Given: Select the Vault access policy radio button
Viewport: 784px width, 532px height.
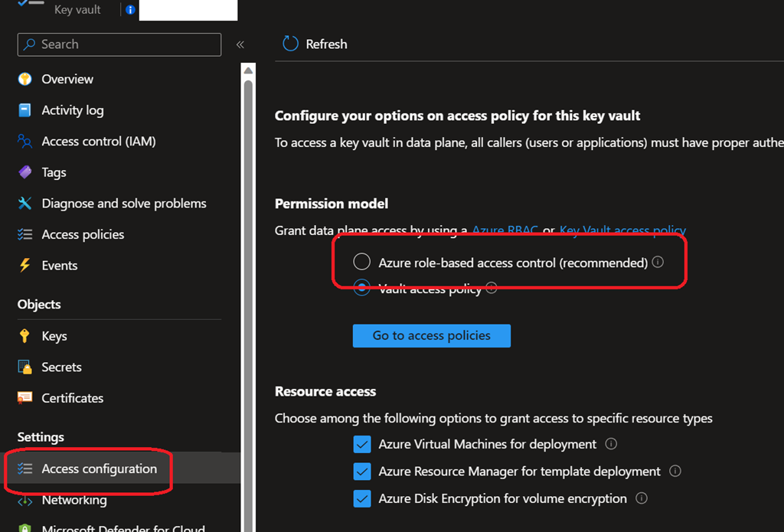Looking at the screenshot, I should [x=362, y=289].
